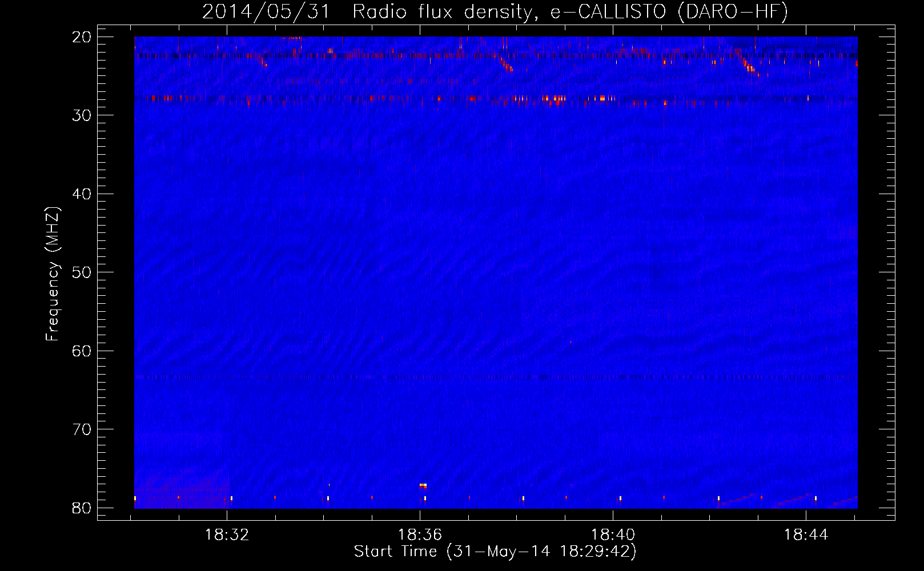Click the 'Start Time (31-May-14 18:29:42)' label

click(495, 552)
